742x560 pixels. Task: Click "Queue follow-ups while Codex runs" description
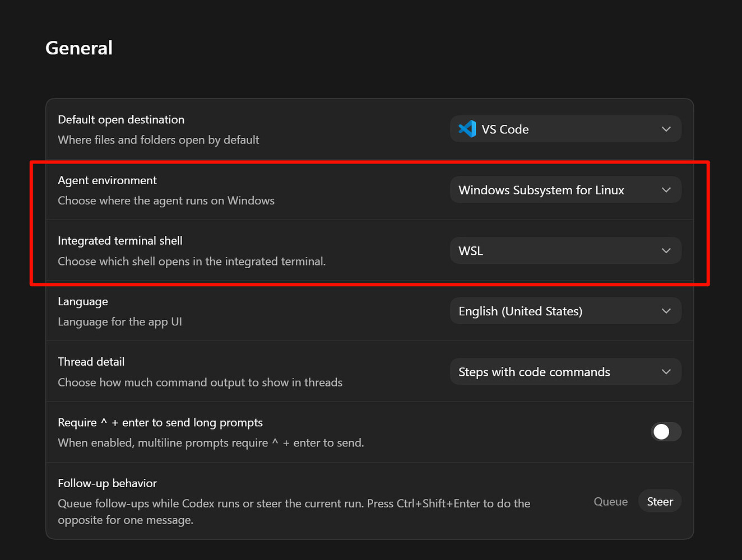(294, 512)
